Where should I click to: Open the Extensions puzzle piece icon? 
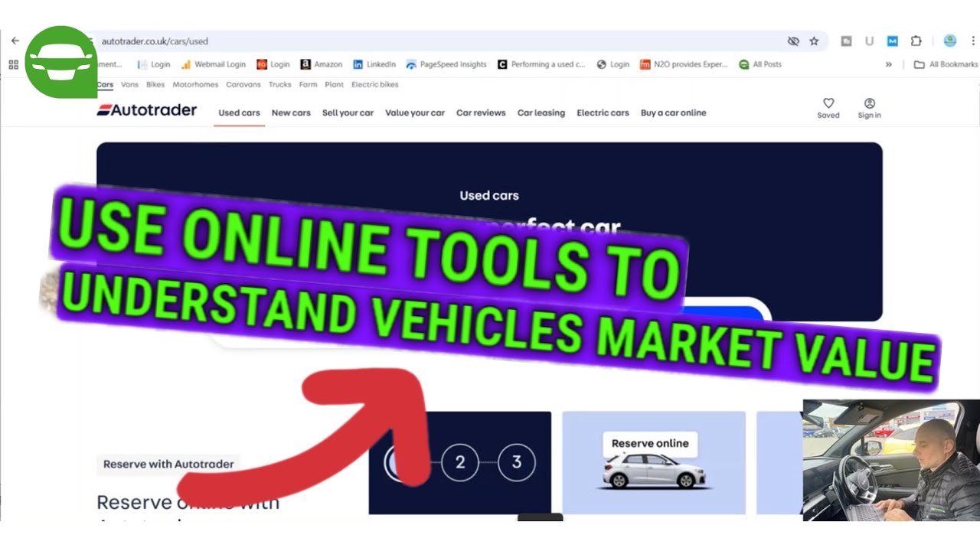pos(916,41)
